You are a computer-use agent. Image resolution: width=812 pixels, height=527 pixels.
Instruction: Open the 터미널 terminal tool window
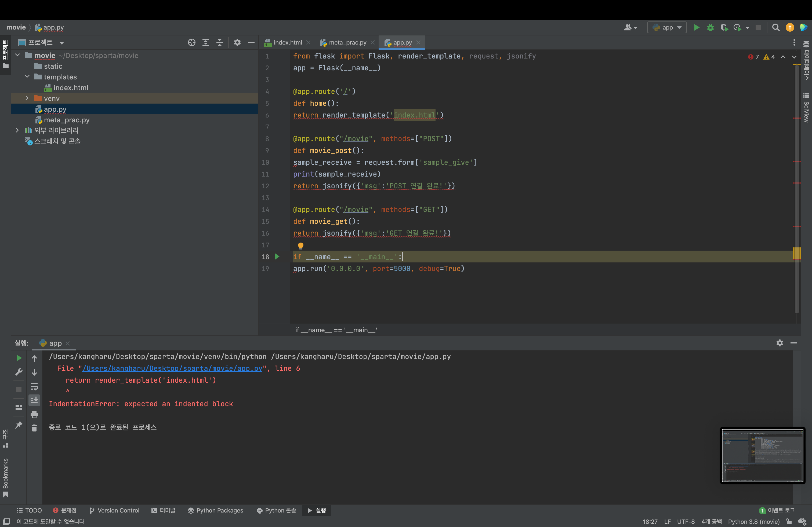click(x=164, y=510)
